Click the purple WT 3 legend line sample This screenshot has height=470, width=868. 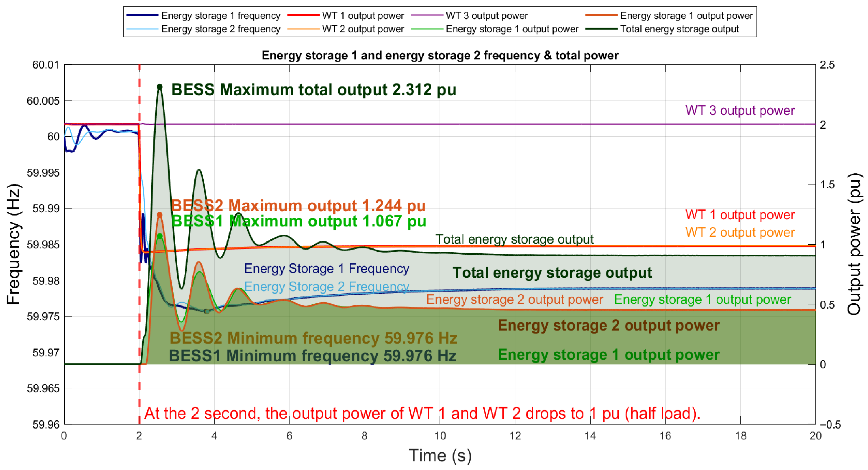427,15
